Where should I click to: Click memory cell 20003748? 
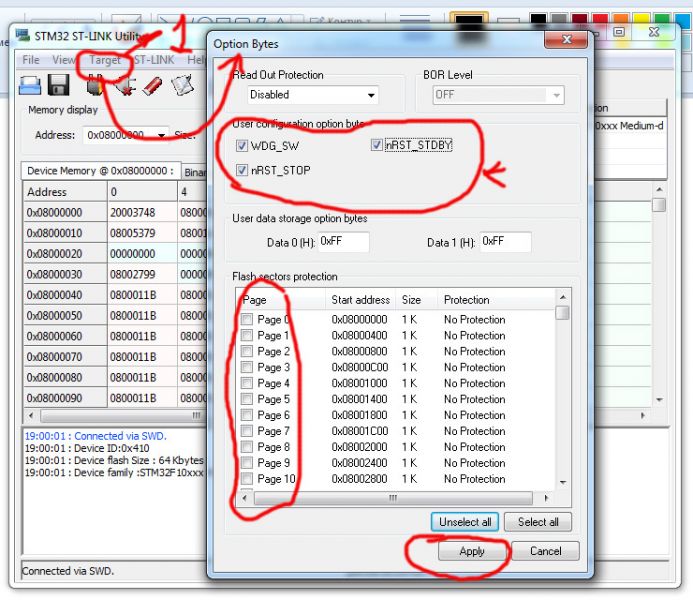coord(133,213)
